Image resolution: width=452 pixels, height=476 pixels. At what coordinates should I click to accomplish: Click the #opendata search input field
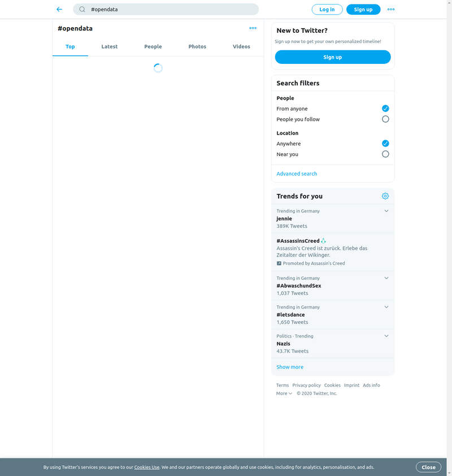point(166,10)
